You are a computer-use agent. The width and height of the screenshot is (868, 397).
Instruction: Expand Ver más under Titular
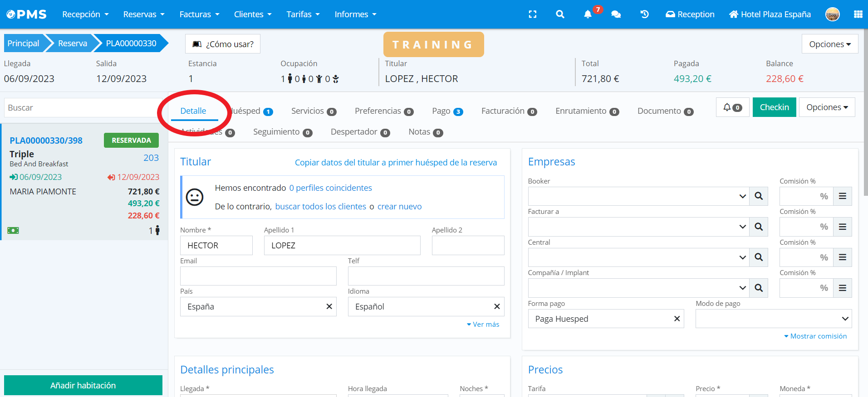click(483, 324)
